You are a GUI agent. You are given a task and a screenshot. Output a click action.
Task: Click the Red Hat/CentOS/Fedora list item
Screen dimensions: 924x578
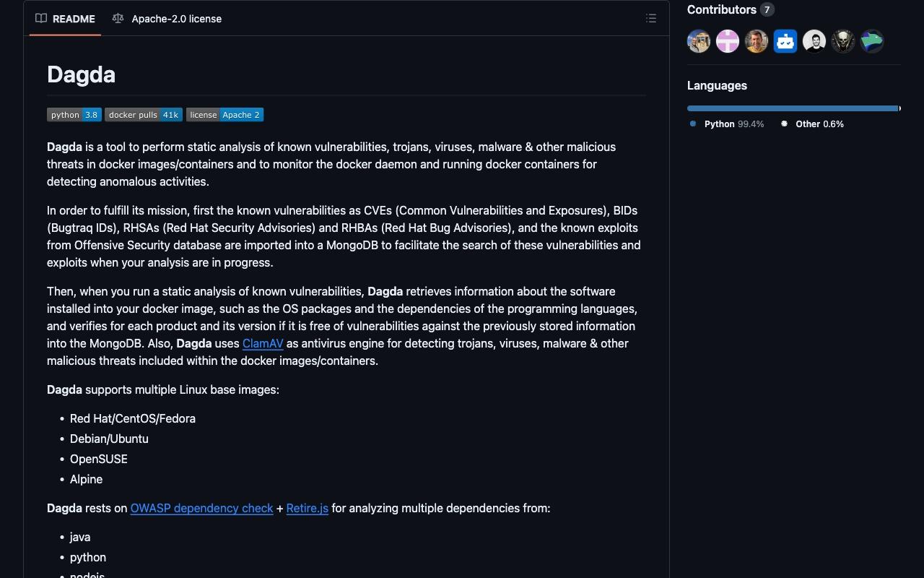133,418
